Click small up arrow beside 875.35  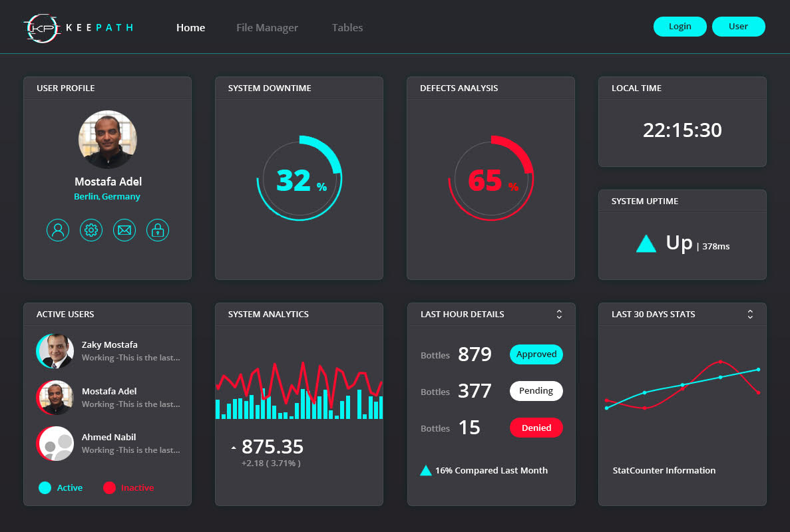pyautogui.click(x=234, y=448)
